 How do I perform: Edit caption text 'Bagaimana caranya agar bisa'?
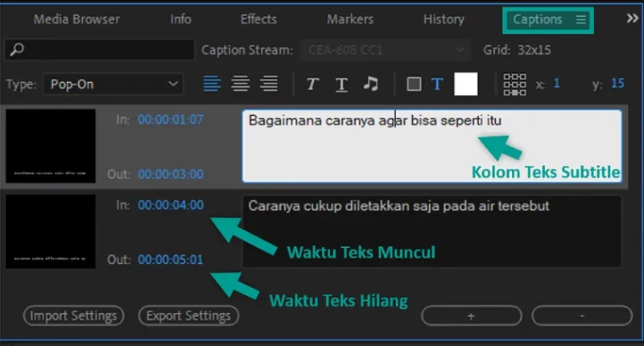click(x=431, y=146)
